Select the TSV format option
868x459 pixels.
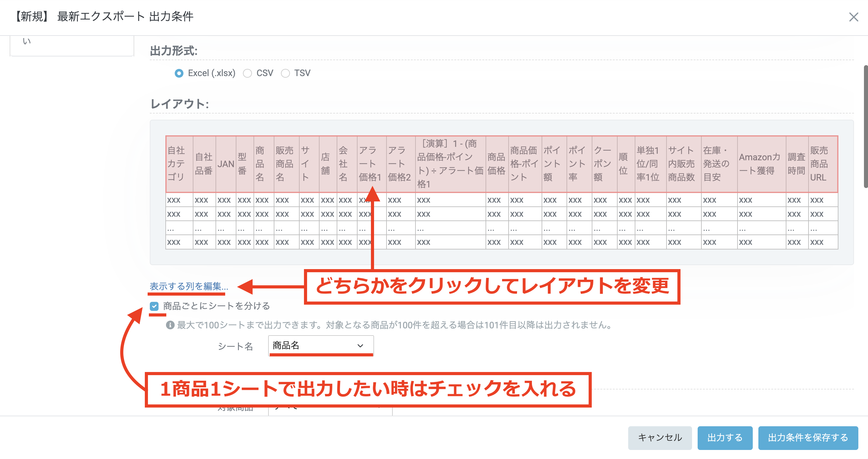pyautogui.click(x=285, y=73)
